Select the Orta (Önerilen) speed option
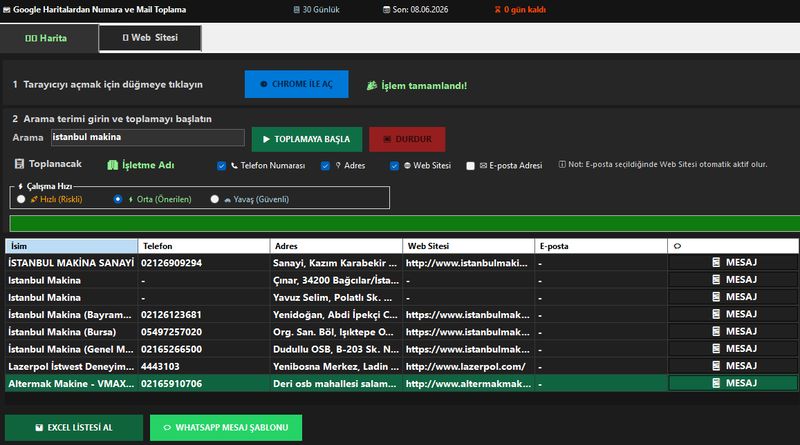 pos(118,200)
